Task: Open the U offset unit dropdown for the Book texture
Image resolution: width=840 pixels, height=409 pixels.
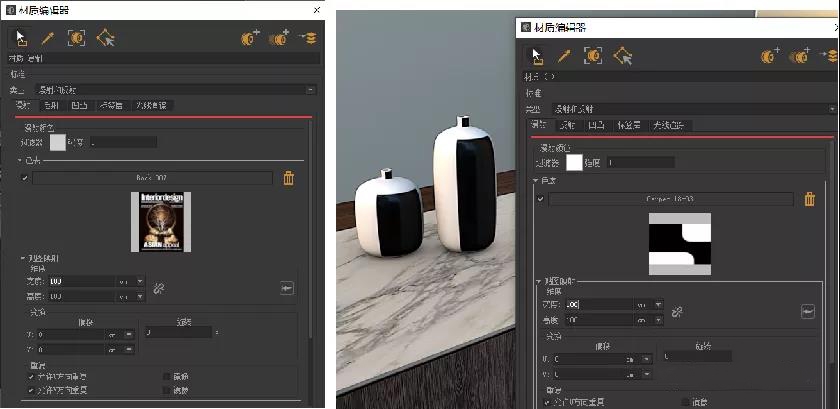Action: pos(129,334)
